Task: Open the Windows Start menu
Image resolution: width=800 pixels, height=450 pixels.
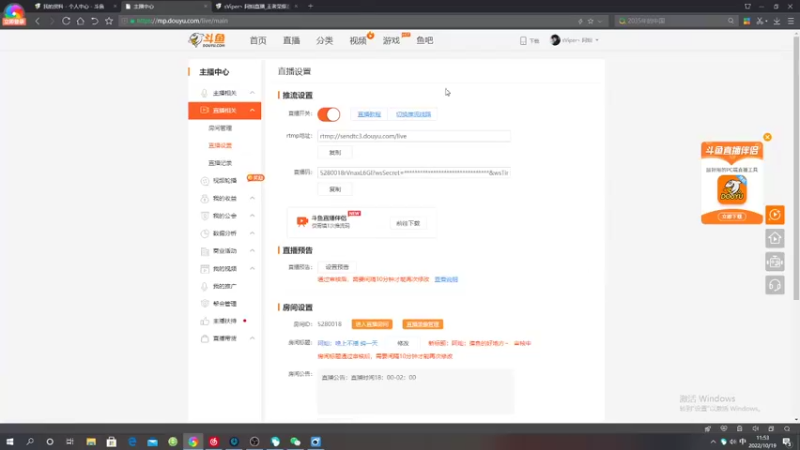Action: pos(10,442)
